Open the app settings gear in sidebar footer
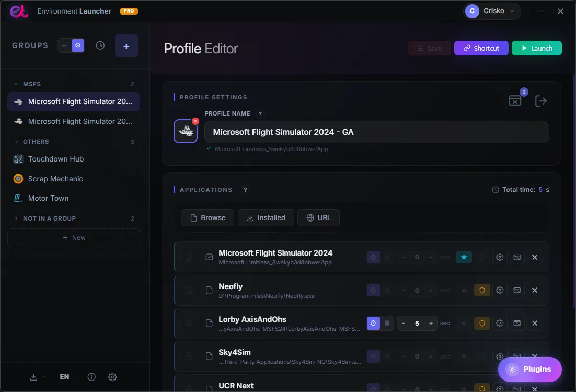576x392 pixels. click(112, 377)
